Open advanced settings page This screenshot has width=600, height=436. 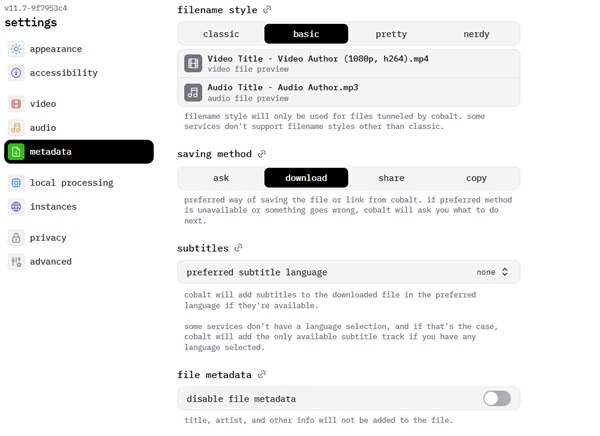coord(79,261)
